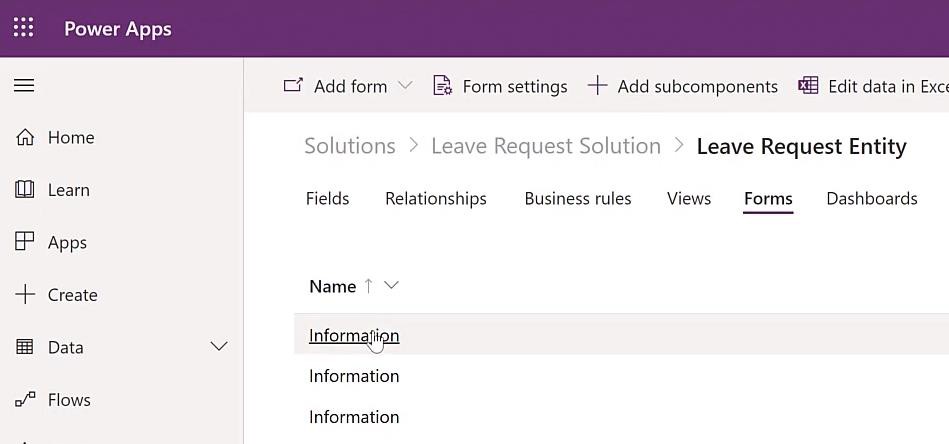Click Add subcomponents button
Screen dimensions: 949x444
683,86
